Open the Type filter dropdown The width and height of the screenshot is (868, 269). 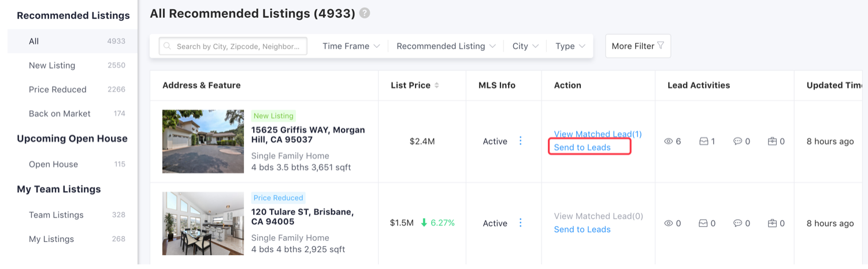570,46
